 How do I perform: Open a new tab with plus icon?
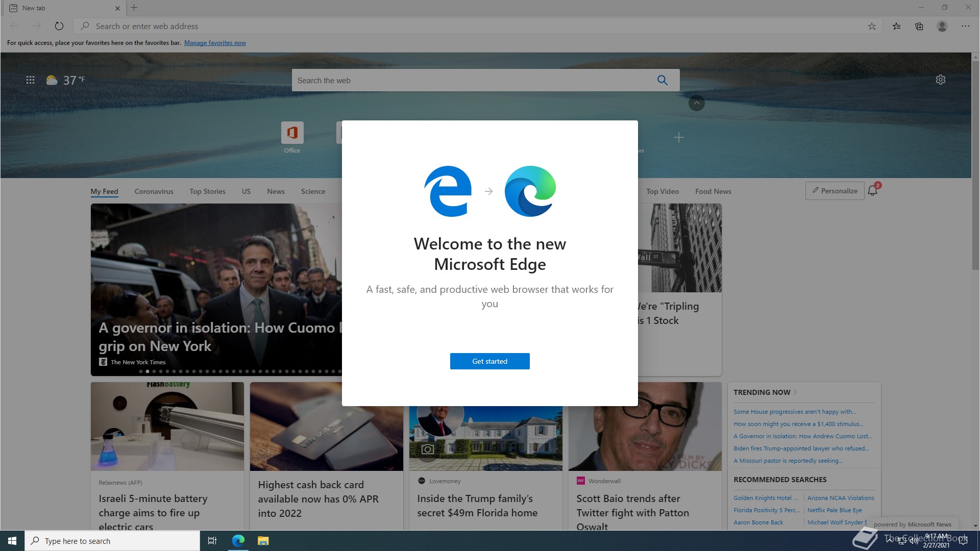coord(134,8)
